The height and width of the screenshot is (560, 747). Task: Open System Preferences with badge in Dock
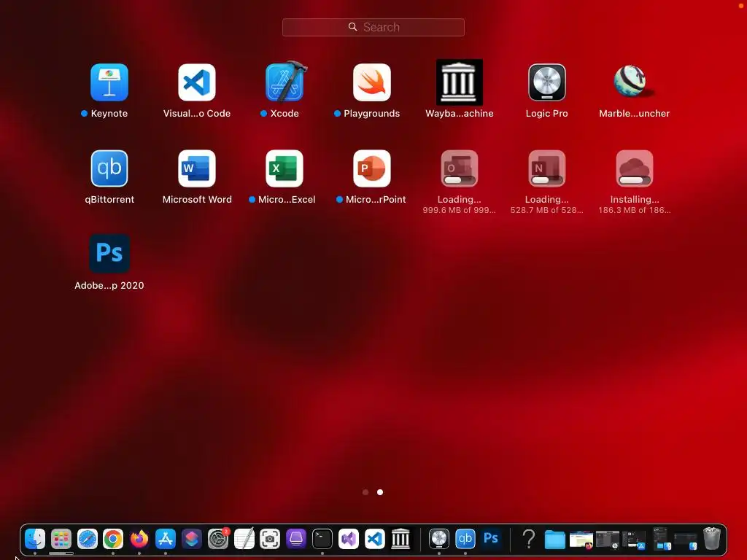click(x=218, y=539)
